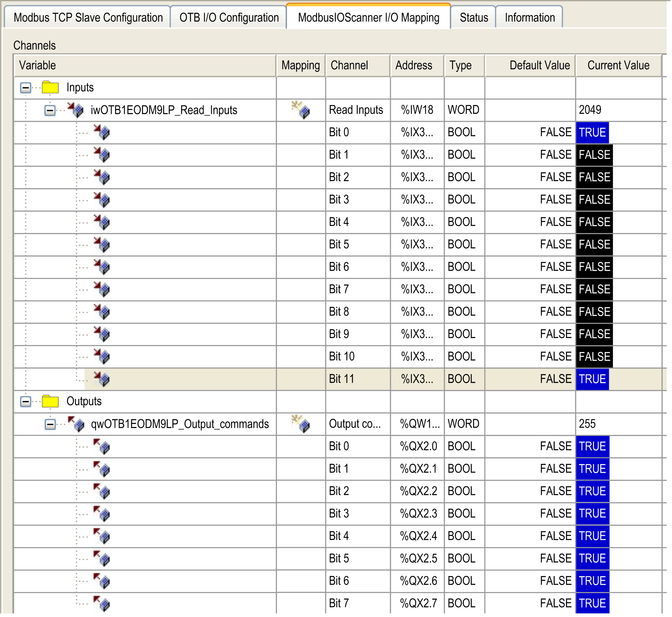The image size is (672, 617).
Task: Click the input Bit 5 variable icon
Action: 103,244
